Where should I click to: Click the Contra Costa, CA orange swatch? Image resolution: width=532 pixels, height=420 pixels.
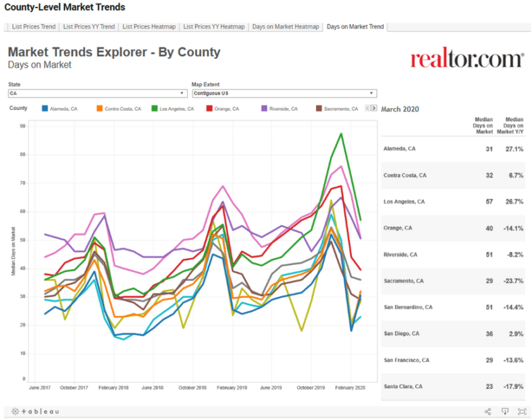(x=100, y=109)
